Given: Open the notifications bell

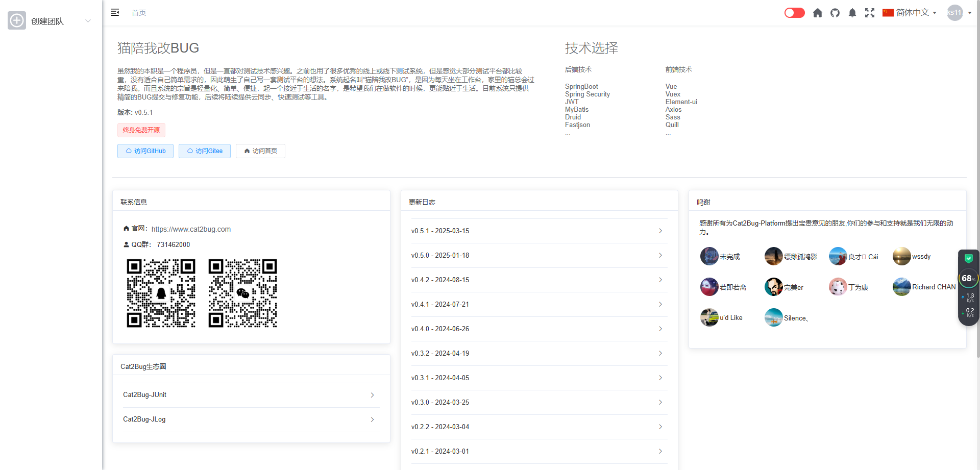Looking at the screenshot, I should click(x=852, y=13).
